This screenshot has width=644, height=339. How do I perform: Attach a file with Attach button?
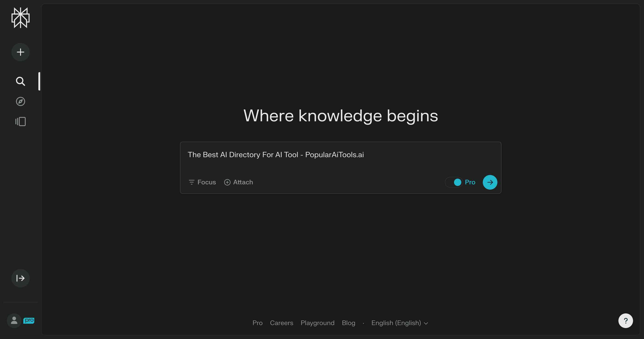click(x=238, y=182)
